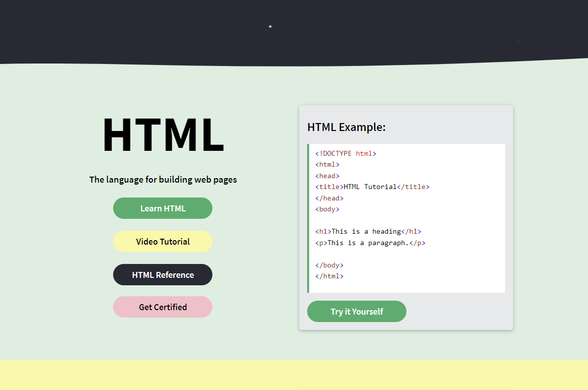Click the yellow section band at page bottom
This screenshot has height=390, width=588.
294,375
